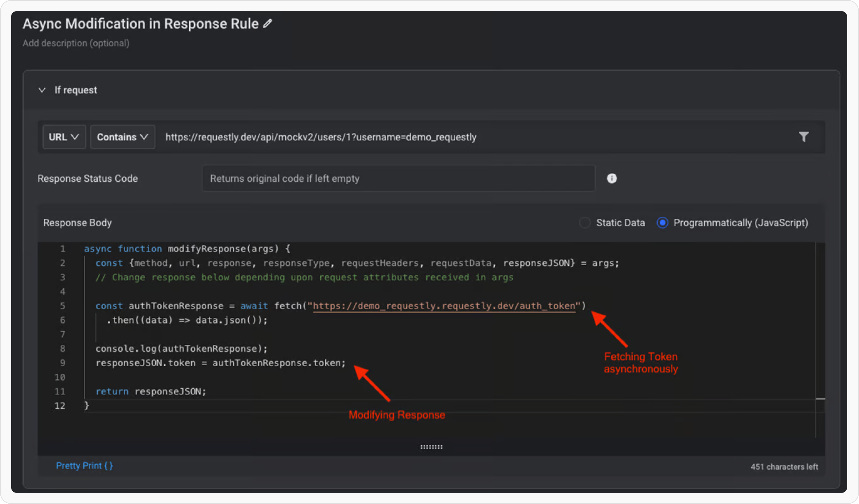This screenshot has height=504, width=859.
Task: Click the editor's vertical scrollbar marker
Action: pos(820,399)
